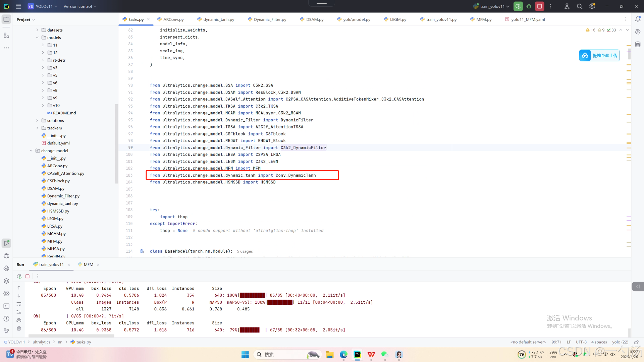
Task: Toggle the Project tool window folder icon
Action: coord(6,19)
